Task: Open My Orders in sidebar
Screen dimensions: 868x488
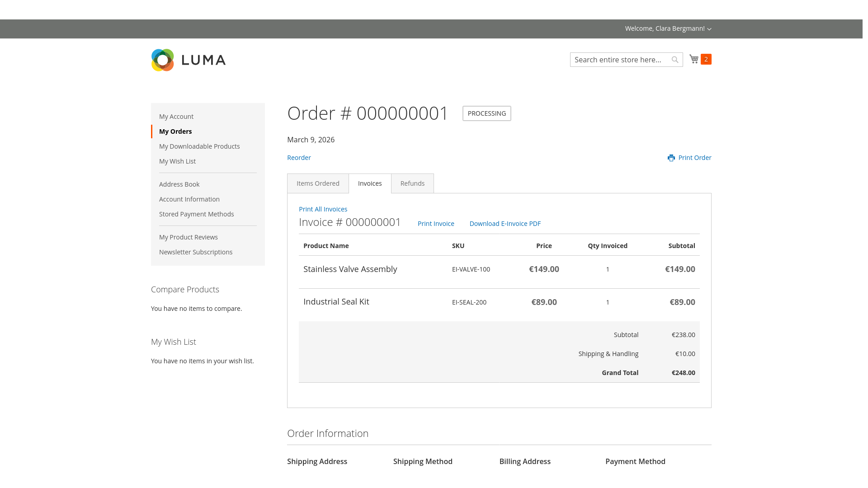Action: (175, 131)
